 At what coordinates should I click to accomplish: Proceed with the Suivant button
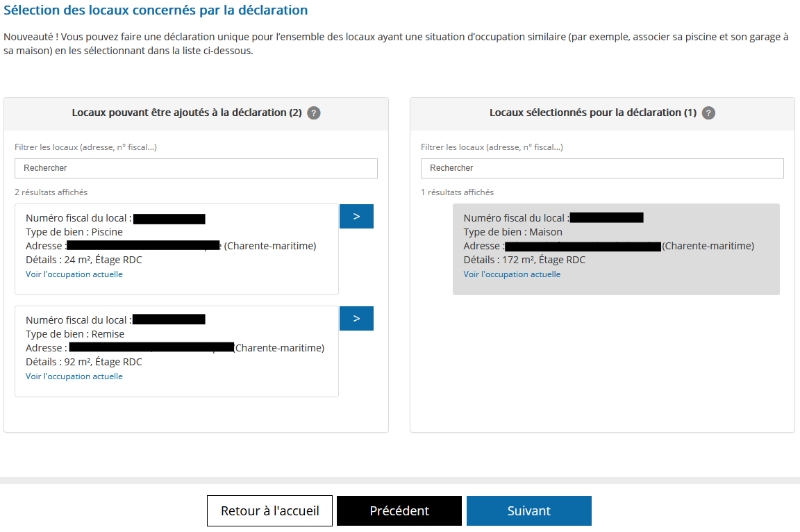[x=528, y=510]
